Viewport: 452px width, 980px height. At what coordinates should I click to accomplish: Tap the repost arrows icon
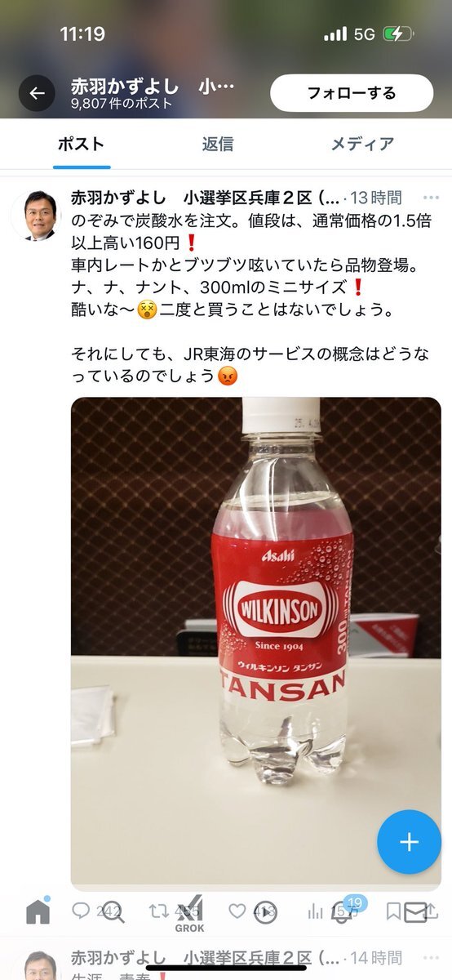(x=158, y=911)
